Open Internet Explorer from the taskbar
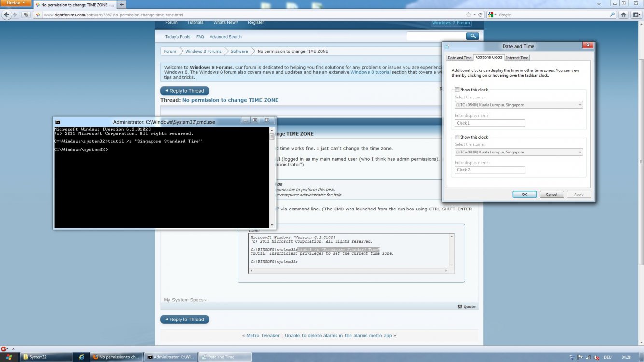Image resolution: width=644 pixels, height=362 pixels. [82, 357]
